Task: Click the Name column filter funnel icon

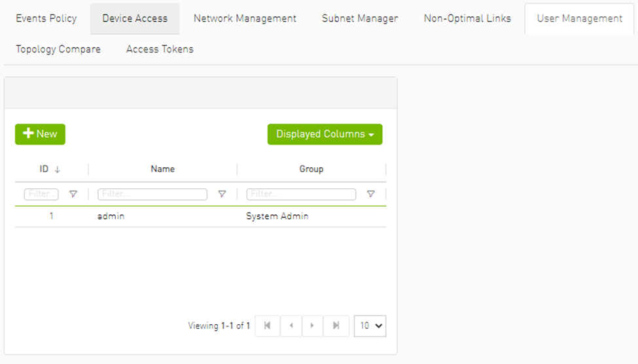Action: click(x=222, y=194)
